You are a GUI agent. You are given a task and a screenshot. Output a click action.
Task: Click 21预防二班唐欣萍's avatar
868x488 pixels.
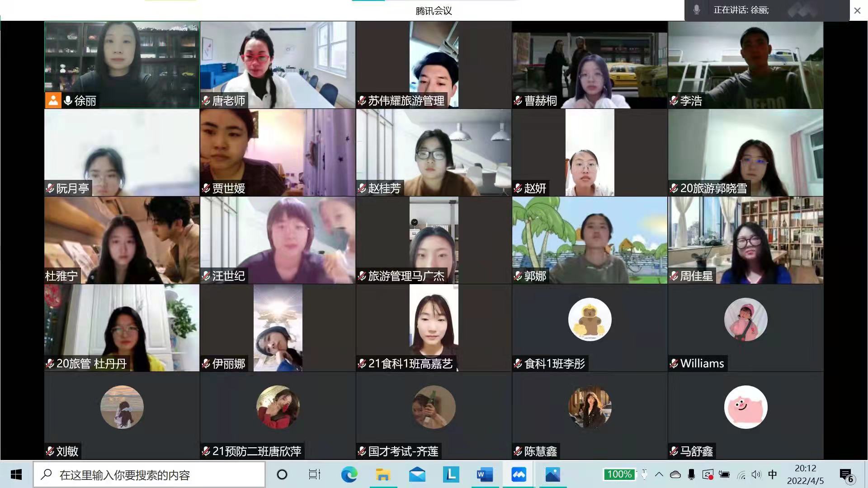[x=278, y=407]
